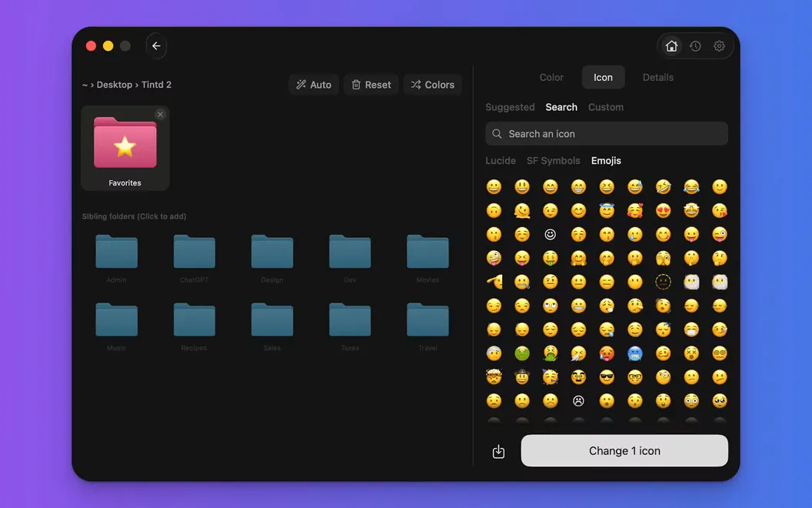Select the face with medical mask

tap(691, 329)
